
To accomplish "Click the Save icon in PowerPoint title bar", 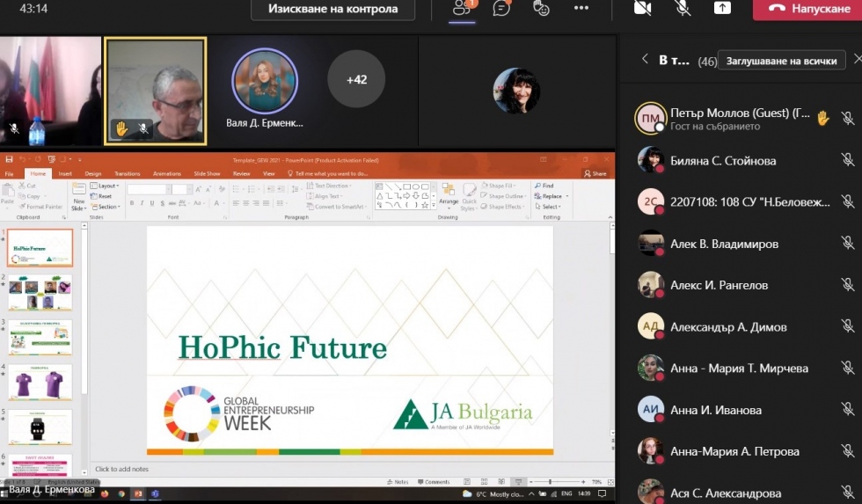I will [x=9, y=159].
